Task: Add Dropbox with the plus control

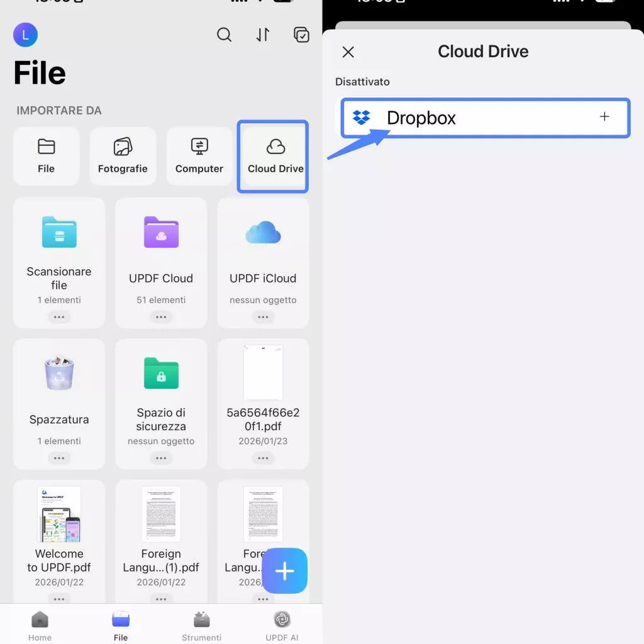Action: tap(604, 117)
